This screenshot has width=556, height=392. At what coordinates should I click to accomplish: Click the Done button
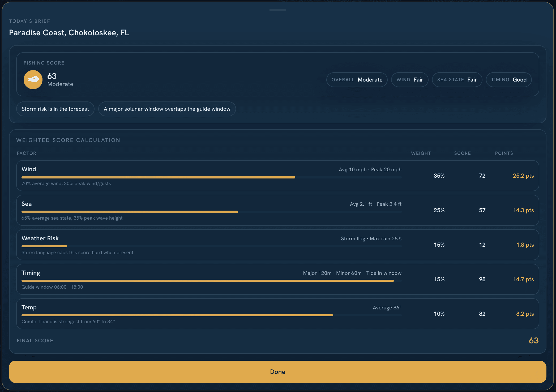[x=277, y=372]
